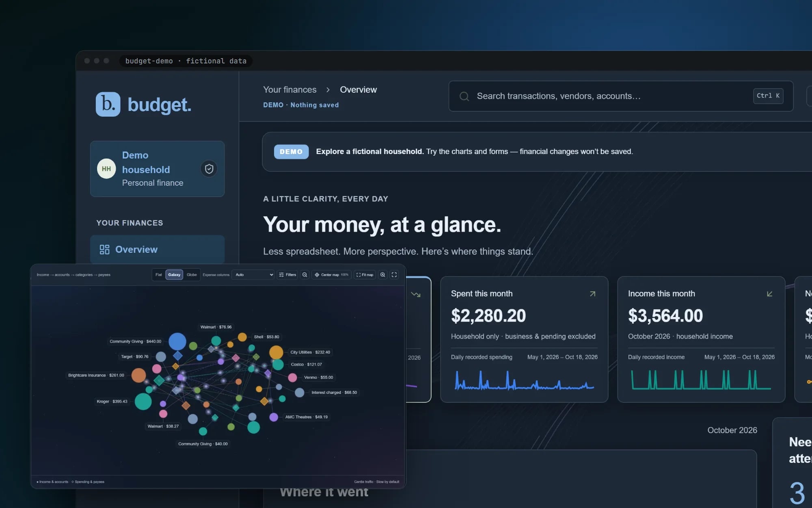Click the orange Brightcare Insurance node
812x508 pixels.
[x=138, y=375]
